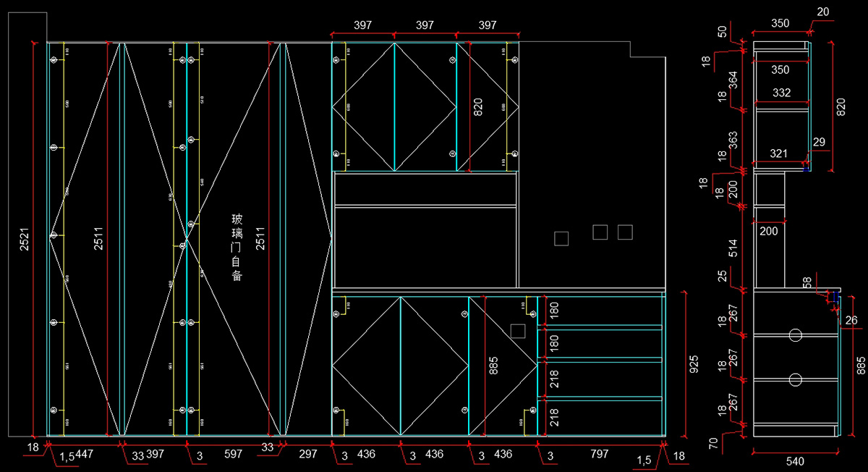The width and height of the screenshot is (868, 472).
Task: Click the 514 dimension in side view
Action: pyautogui.click(x=733, y=248)
